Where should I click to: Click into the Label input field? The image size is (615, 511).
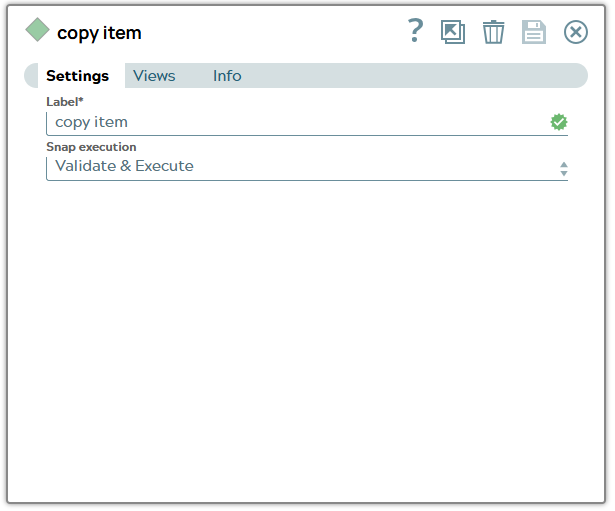point(307,124)
